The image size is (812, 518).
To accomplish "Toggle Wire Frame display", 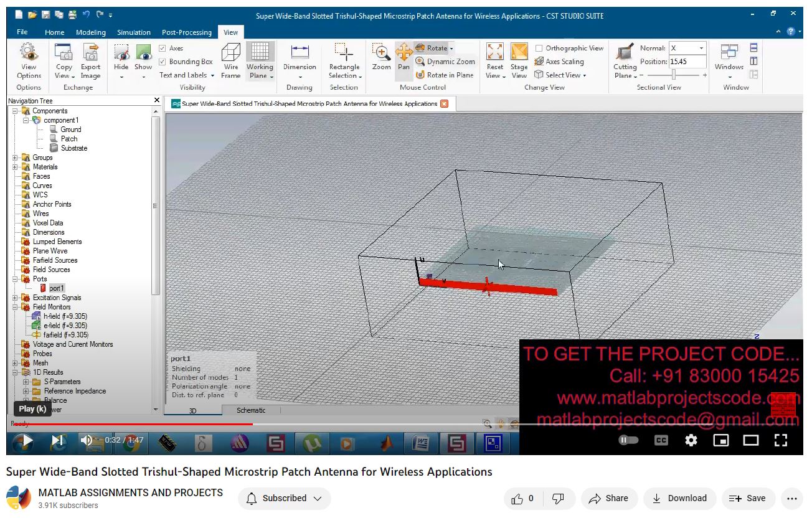I will coord(231,61).
